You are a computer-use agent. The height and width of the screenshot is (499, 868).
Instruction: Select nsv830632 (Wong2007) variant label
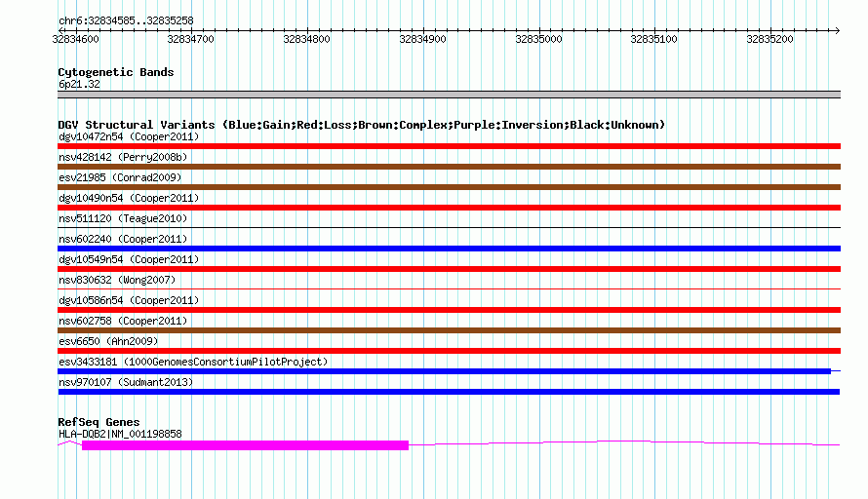click(117, 280)
